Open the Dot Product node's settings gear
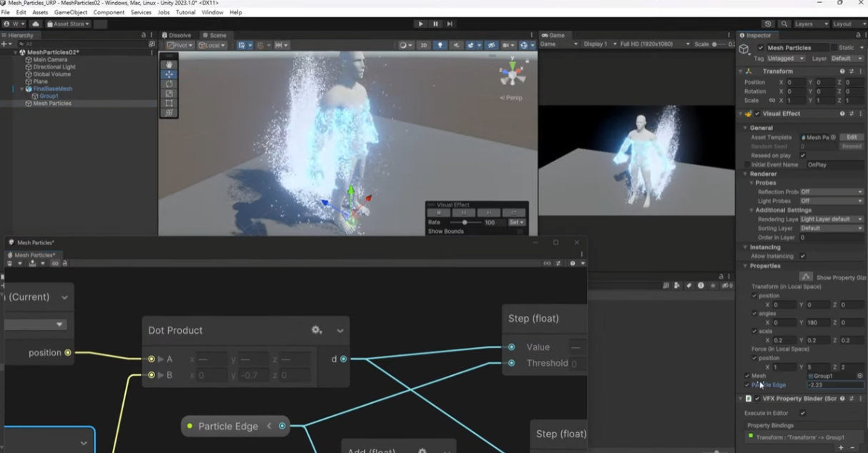 tap(316, 330)
